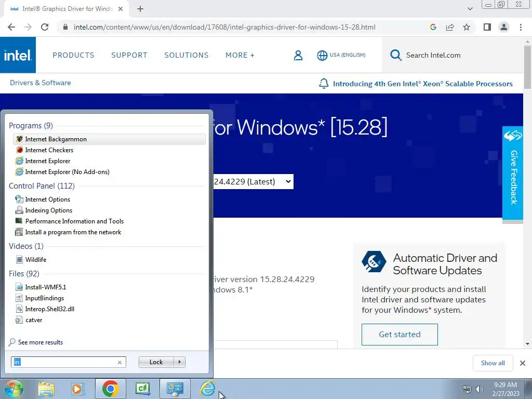Screen dimensions: 532x399
Task: Open a new Chrome tab
Action: coord(140,9)
